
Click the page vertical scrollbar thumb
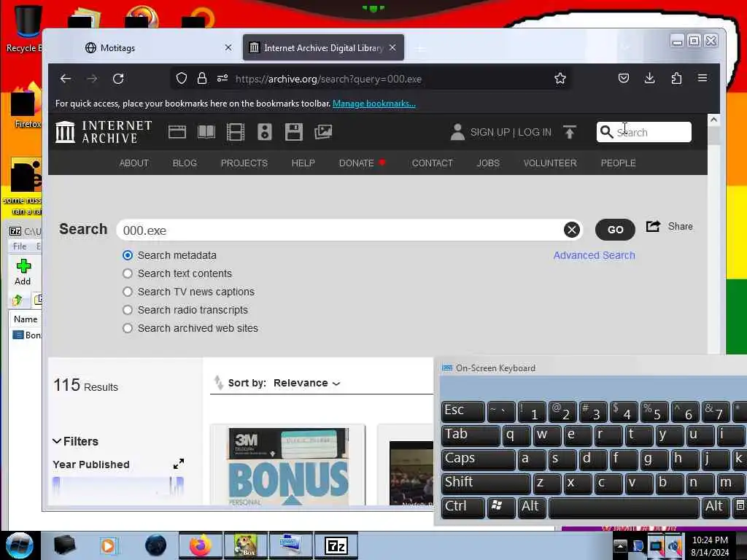click(x=713, y=136)
